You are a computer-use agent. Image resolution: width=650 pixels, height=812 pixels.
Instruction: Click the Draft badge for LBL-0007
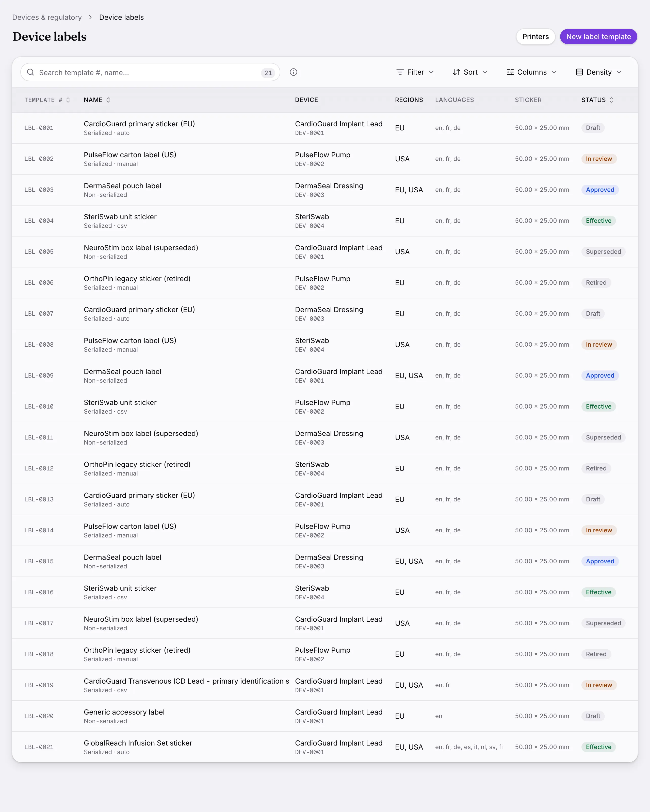[x=593, y=314]
